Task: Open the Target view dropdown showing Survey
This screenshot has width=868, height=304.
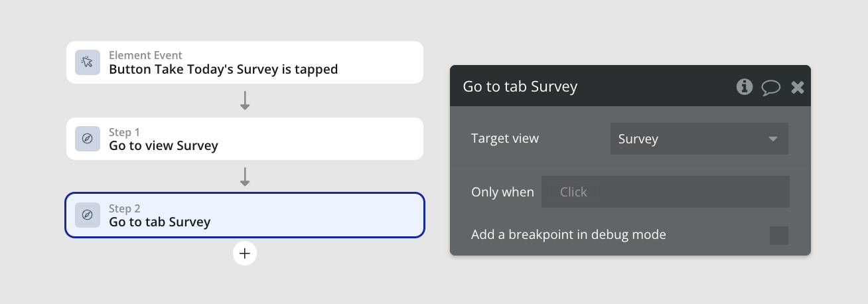Action: (699, 139)
